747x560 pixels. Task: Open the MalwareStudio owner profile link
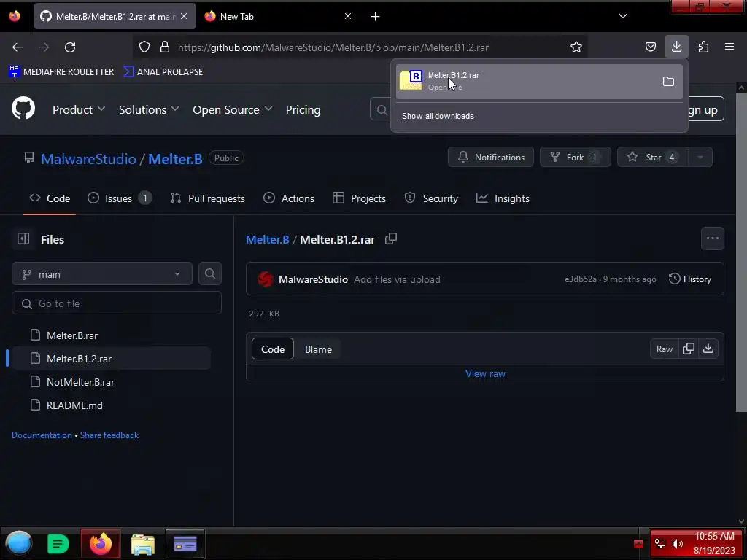pos(88,158)
